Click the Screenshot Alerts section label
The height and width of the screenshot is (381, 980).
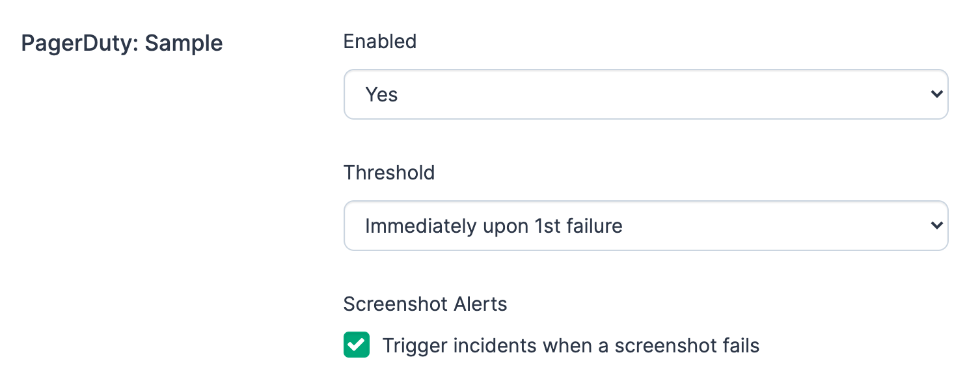tap(425, 304)
